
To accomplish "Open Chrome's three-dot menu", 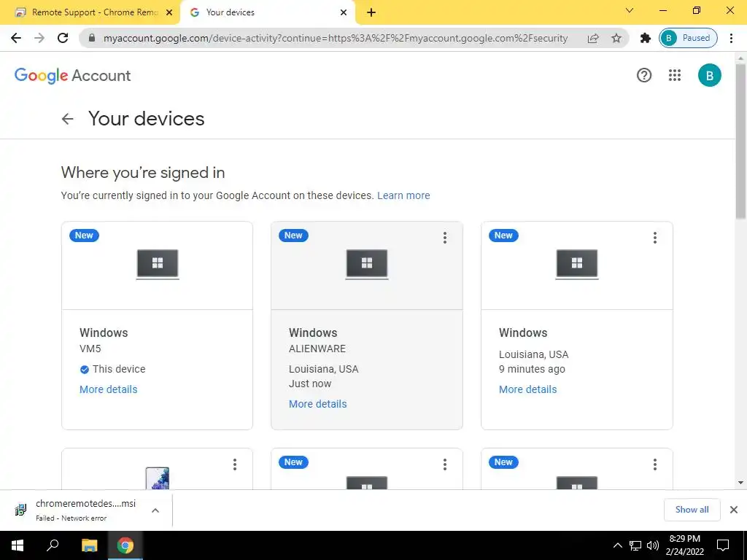I will click(x=731, y=38).
